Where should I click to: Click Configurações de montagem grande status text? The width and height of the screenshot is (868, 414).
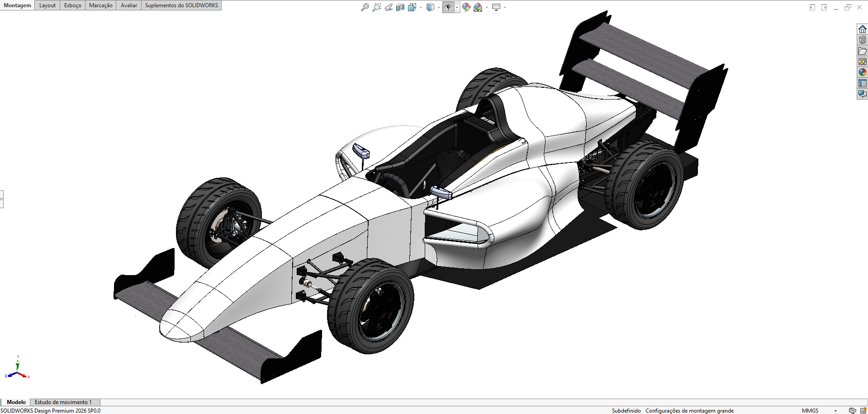click(x=689, y=410)
